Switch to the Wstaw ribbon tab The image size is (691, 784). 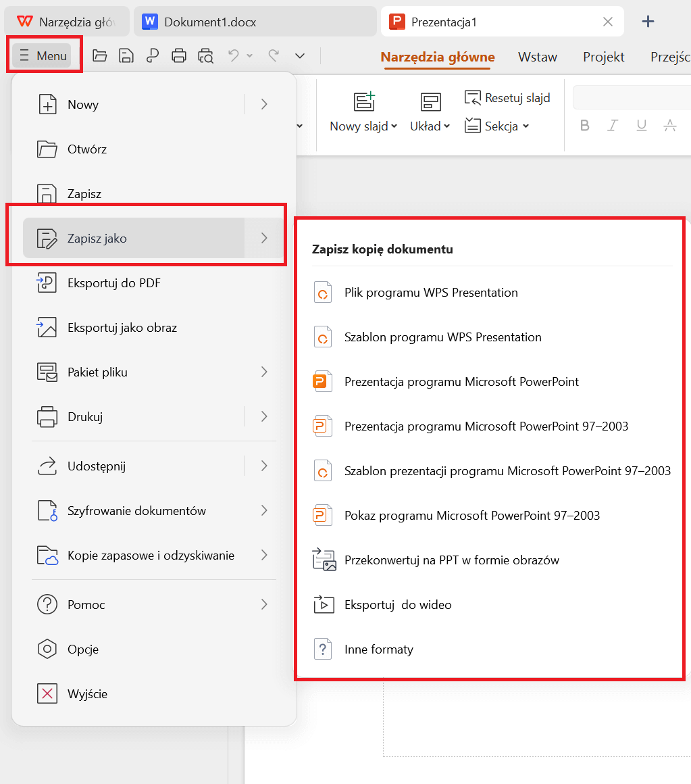pyautogui.click(x=538, y=57)
